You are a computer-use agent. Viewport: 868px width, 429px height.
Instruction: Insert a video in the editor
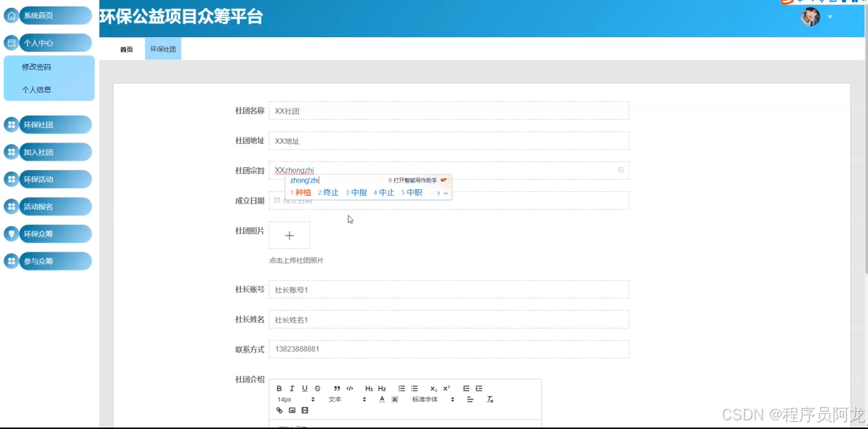304,410
